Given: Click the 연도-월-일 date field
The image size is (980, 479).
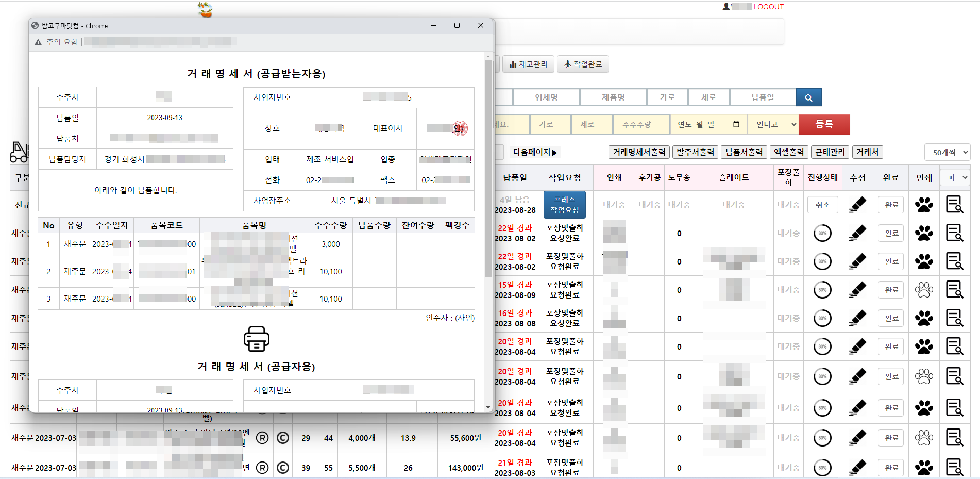Looking at the screenshot, I should (x=708, y=124).
